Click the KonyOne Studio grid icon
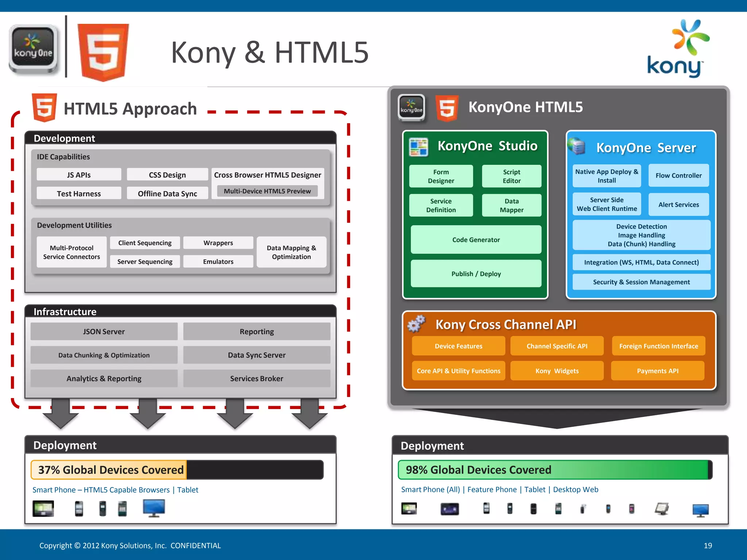Screen dimensions: 747x560 [x=418, y=147]
